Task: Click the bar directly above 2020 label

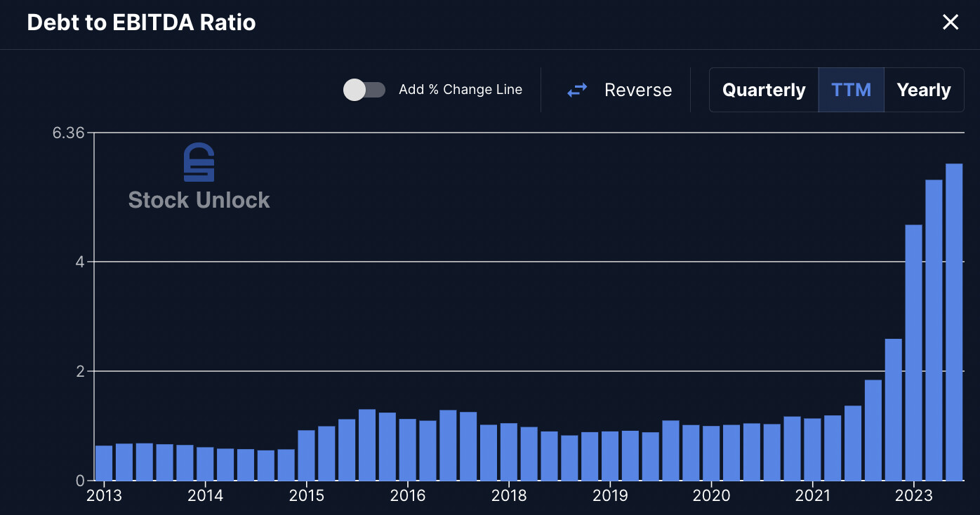Action: pyautogui.click(x=711, y=453)
